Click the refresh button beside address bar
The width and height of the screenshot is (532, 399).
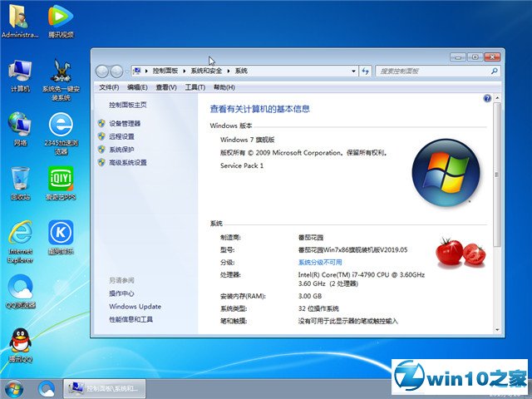coord(366,71)
